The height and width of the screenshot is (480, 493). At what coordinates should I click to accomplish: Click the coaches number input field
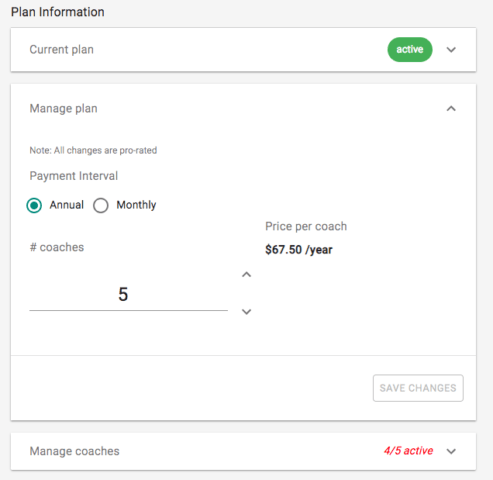(129, 295)
